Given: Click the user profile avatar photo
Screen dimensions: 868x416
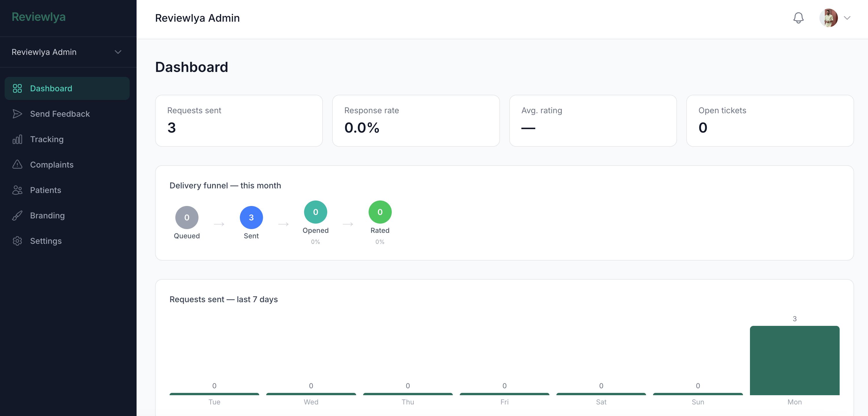Looking at the screenshot, I should [x=828, y=18].
